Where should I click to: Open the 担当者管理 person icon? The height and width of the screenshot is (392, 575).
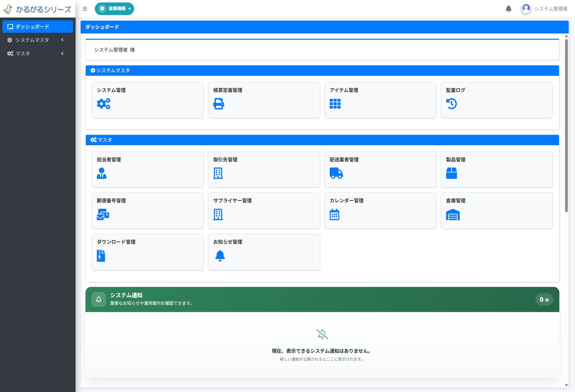click(x=101, y=173)
